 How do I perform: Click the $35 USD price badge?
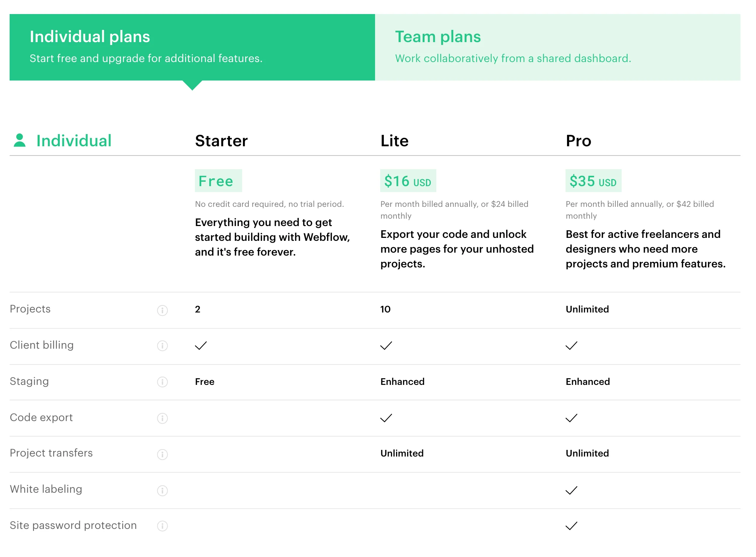point(593,181)
